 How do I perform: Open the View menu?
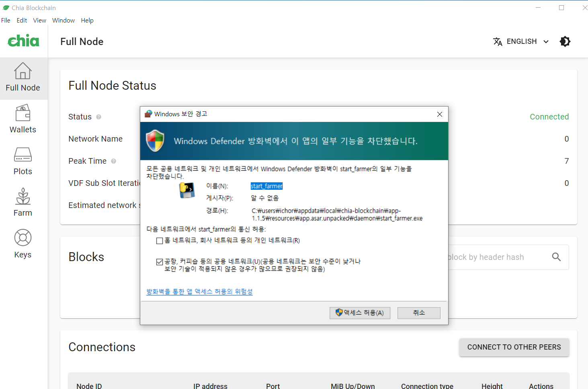[39, 20]
